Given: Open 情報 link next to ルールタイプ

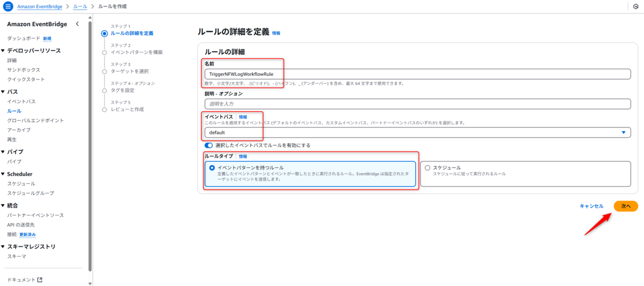Looking at the screenshot, I should click(243, 156).
